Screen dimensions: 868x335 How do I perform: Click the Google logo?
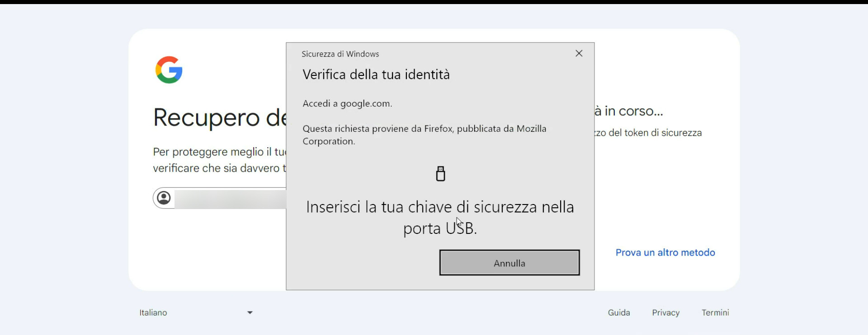(169, 70)
